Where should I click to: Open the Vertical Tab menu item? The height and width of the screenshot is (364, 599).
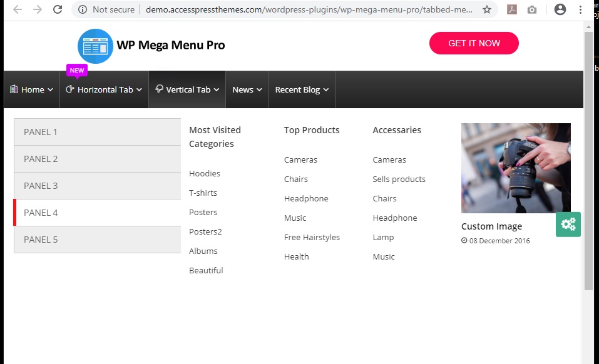pos(187,89)
